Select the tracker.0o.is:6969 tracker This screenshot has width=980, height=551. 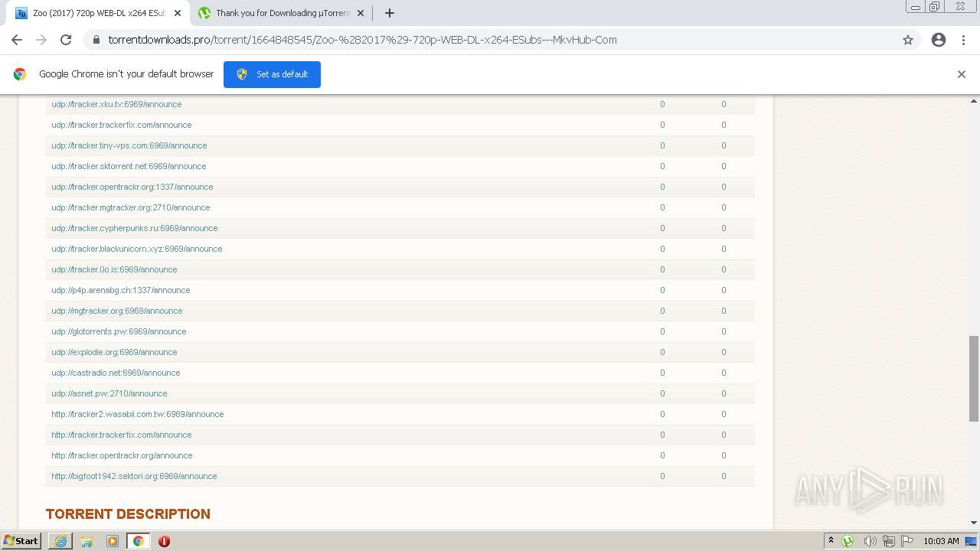pyautogui.click(x=114, y=269)
